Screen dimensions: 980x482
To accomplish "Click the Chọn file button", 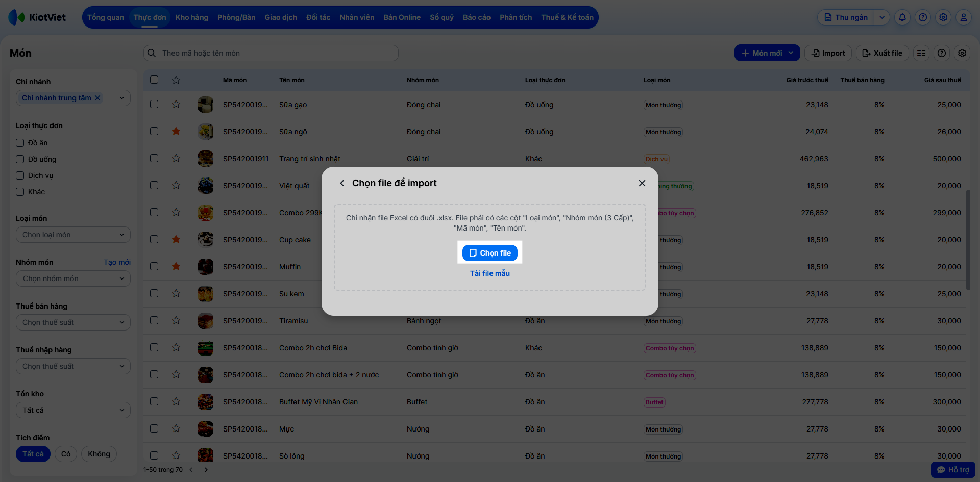I will [490, 253].
